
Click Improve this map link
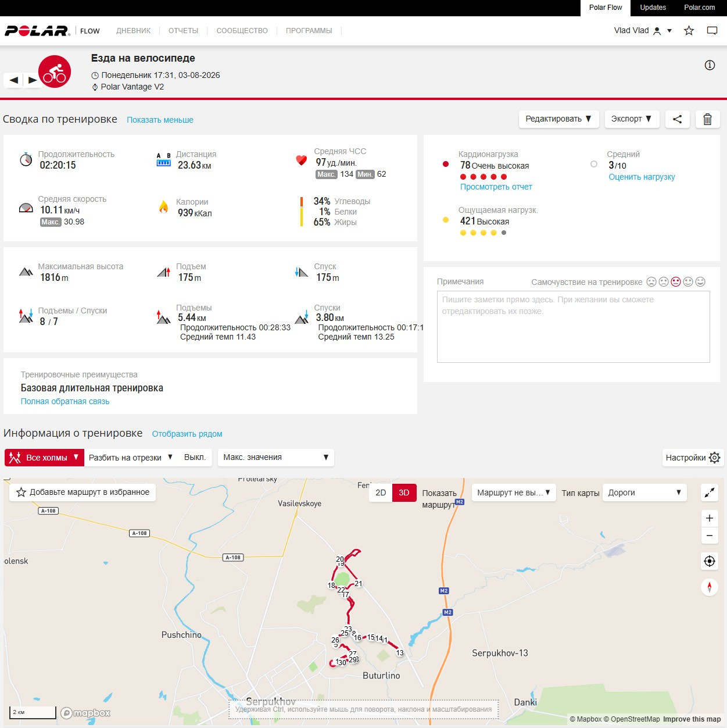[692, 719]
